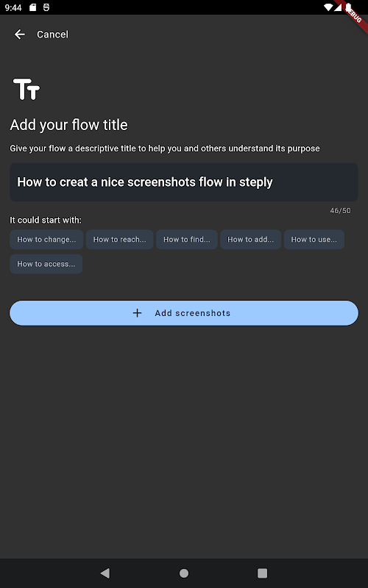Click the battery status icon

[348, 7]
